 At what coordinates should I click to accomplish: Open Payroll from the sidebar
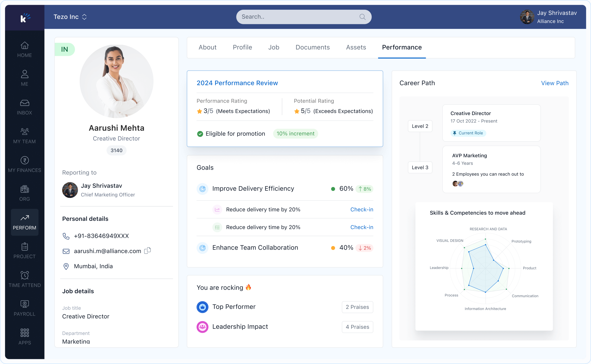(24, 308)
